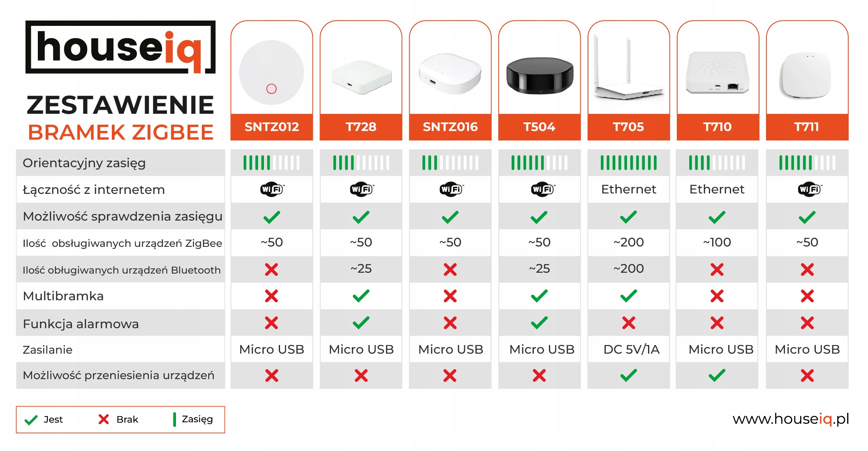Viewport: 868px width, 451px height.
Task: Click the black T504 gateway image
Action: [x=539, y=76]
